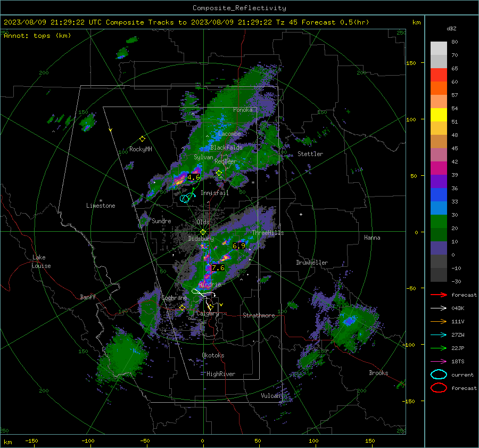The image size is (479, 448).
Task: Click the white storm track near Airdrie
Action: point(203,293)
